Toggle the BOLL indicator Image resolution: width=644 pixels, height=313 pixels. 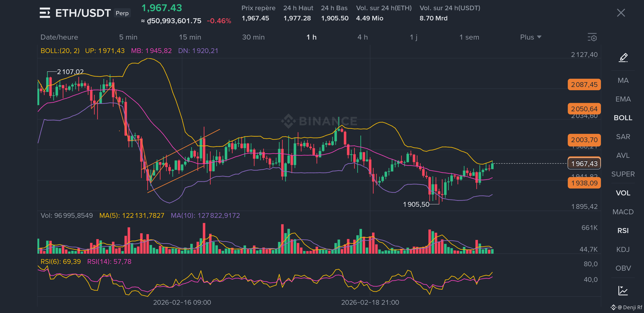point(623,118)
